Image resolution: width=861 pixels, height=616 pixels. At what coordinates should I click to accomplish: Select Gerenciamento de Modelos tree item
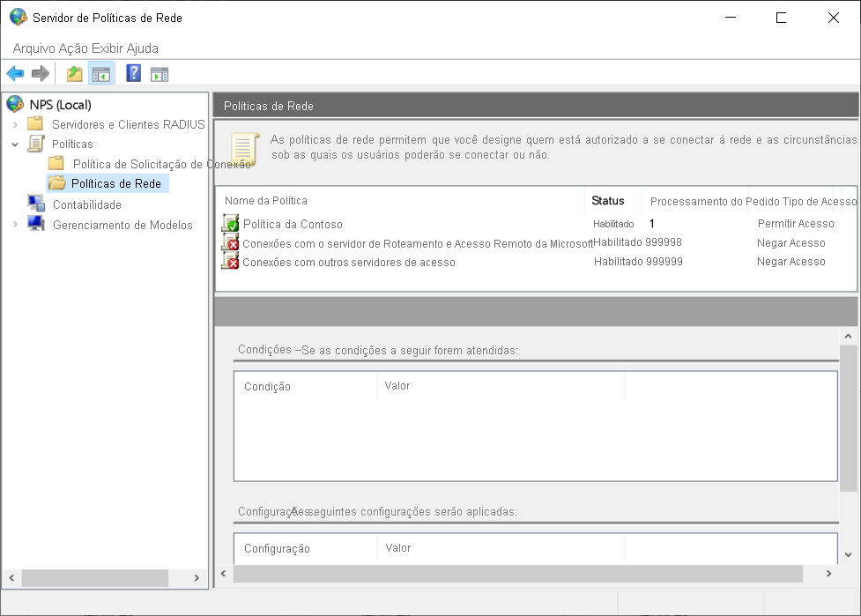[122, 225]
